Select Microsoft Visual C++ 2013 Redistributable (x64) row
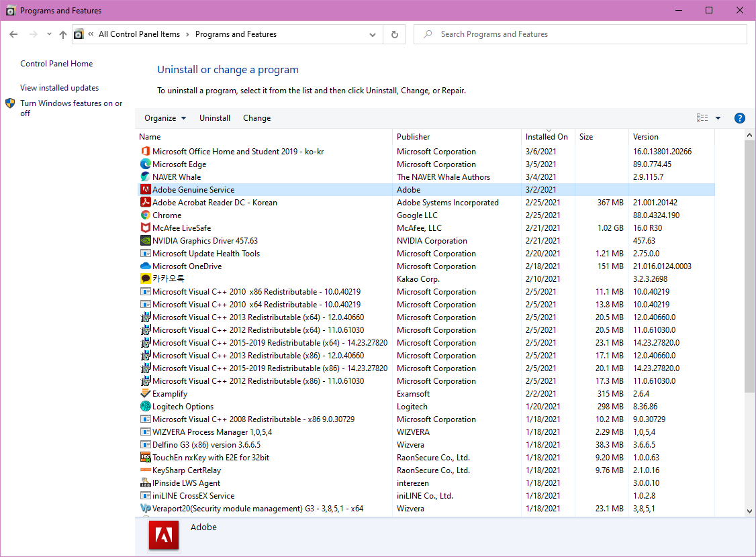The width and height of the screenshot is (756, 557). (425, 317)
